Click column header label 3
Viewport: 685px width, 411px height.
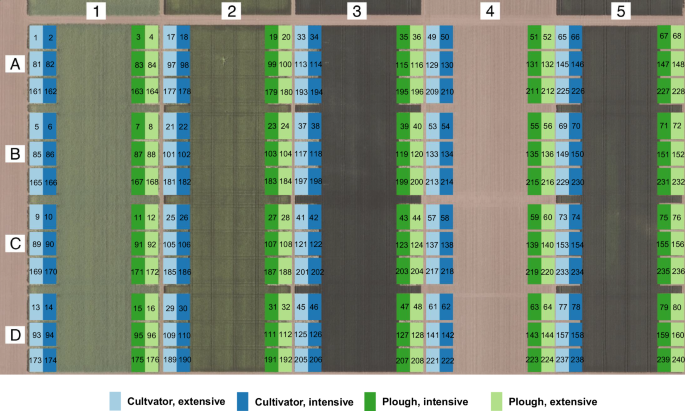tap(357, 11)
